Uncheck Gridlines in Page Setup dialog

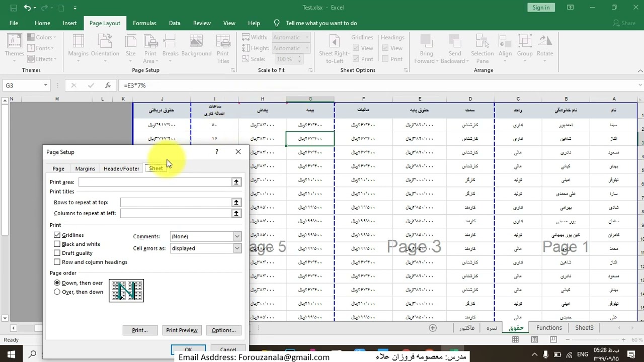pos(57,235)
